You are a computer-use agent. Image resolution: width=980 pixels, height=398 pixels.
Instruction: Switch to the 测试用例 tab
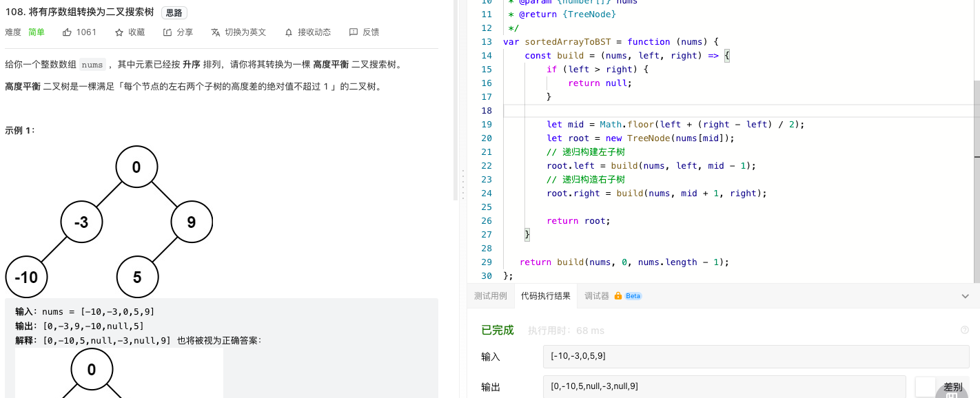tap(490, 296)
